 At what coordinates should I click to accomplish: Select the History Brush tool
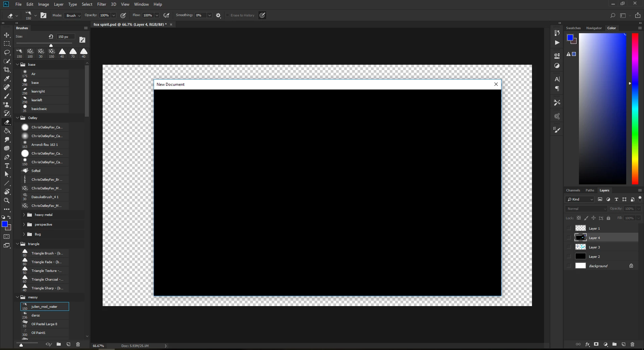point(7,113)
